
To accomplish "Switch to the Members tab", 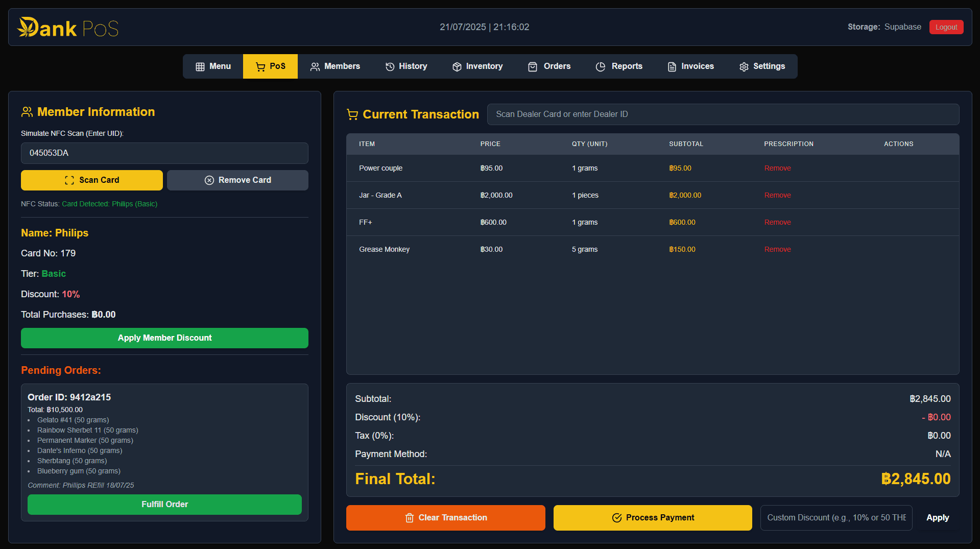I will (335, 66).
